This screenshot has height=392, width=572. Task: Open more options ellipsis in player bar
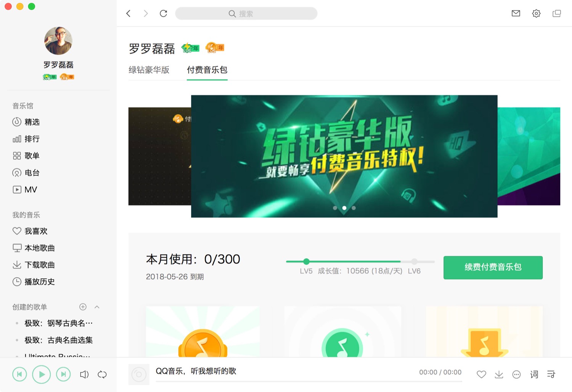pyautogui.click(x=516, y=374)
